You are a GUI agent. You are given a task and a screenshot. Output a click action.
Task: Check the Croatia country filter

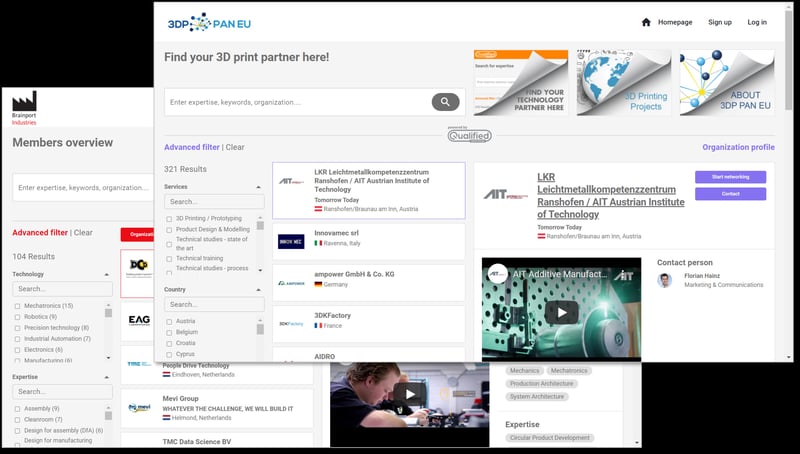pos(169,344)
